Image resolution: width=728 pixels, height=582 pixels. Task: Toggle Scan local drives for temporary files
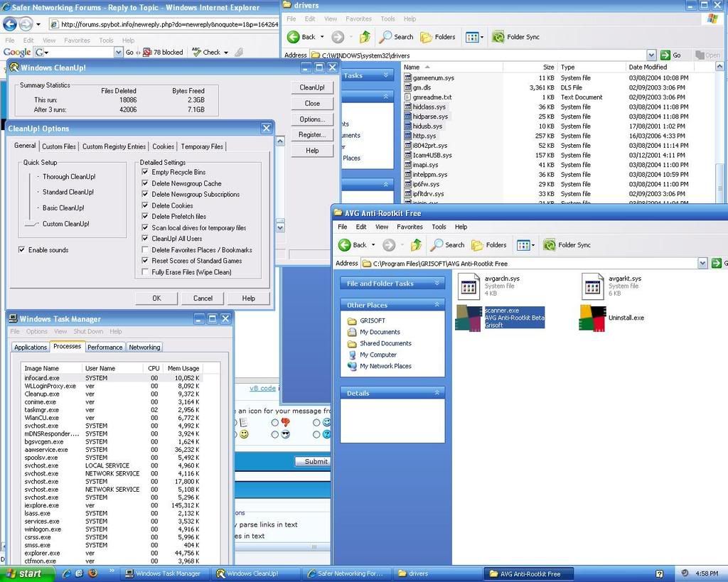(x=145, y=227)
